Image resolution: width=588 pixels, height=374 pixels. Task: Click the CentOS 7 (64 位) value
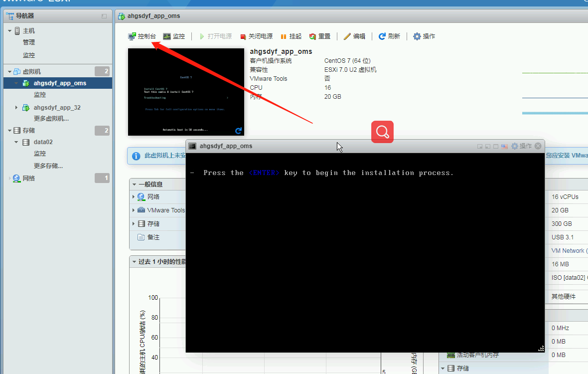(347, 61)
